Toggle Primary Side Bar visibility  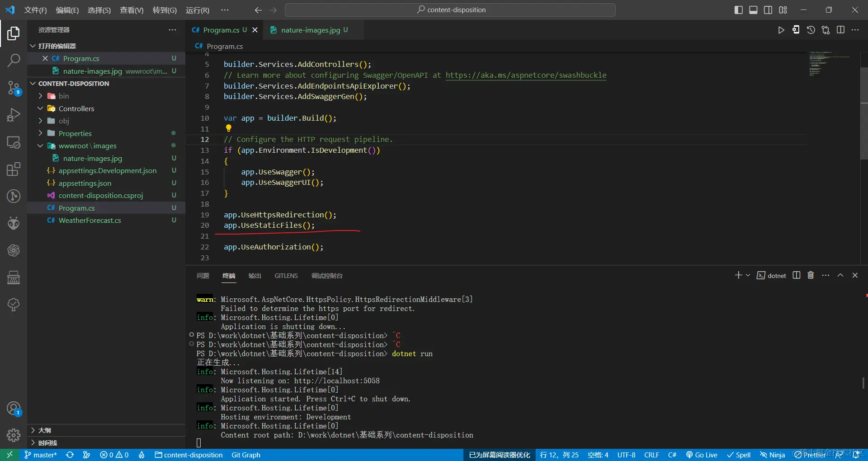coord(739,10)
